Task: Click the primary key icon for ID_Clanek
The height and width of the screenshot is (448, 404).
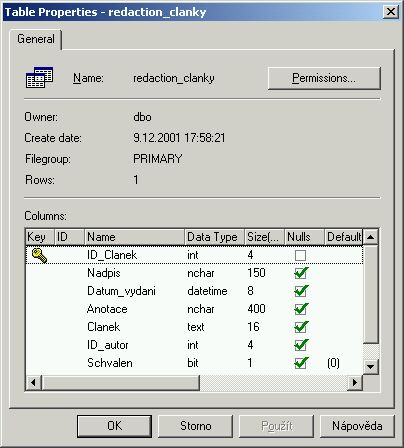Action: [x=39, y=255]
